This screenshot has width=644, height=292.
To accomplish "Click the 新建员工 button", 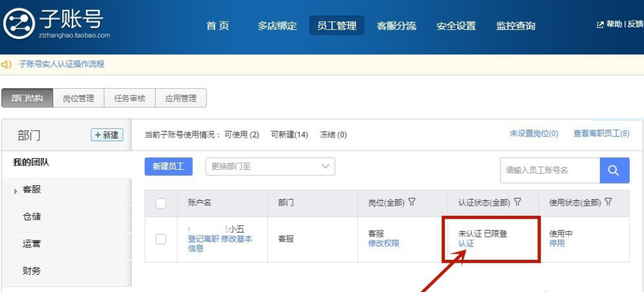I will click(x=168, y=166).
